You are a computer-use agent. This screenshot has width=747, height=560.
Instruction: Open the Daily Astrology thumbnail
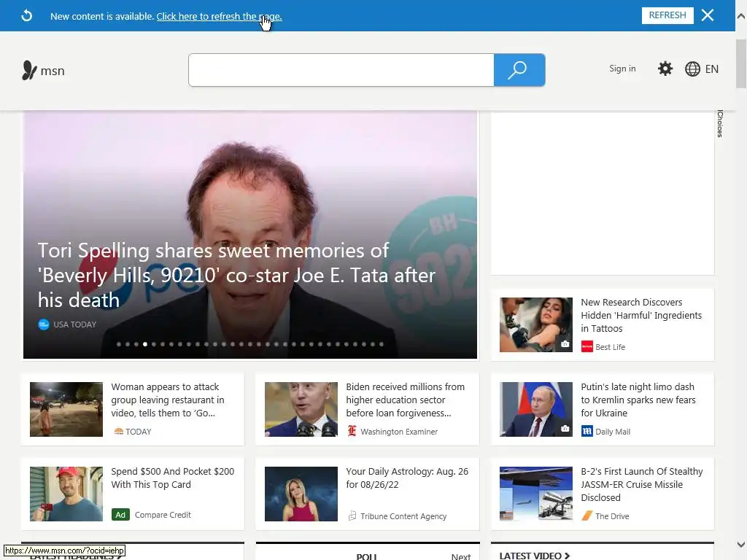click(x=301, y=494)
